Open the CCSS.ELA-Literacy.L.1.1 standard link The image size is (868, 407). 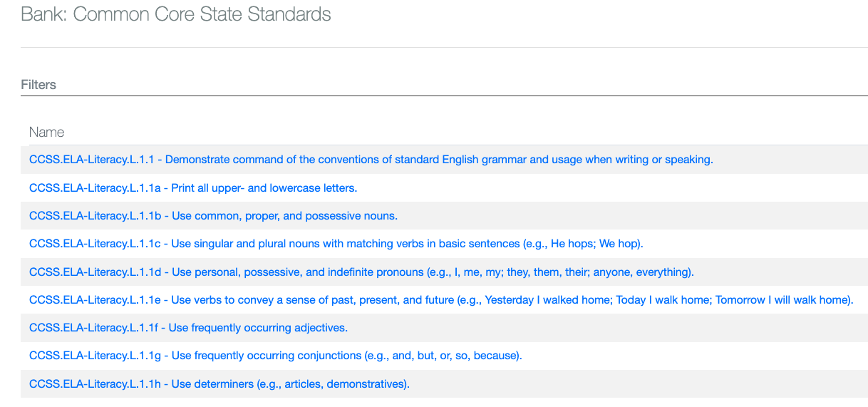pos(371,160)
